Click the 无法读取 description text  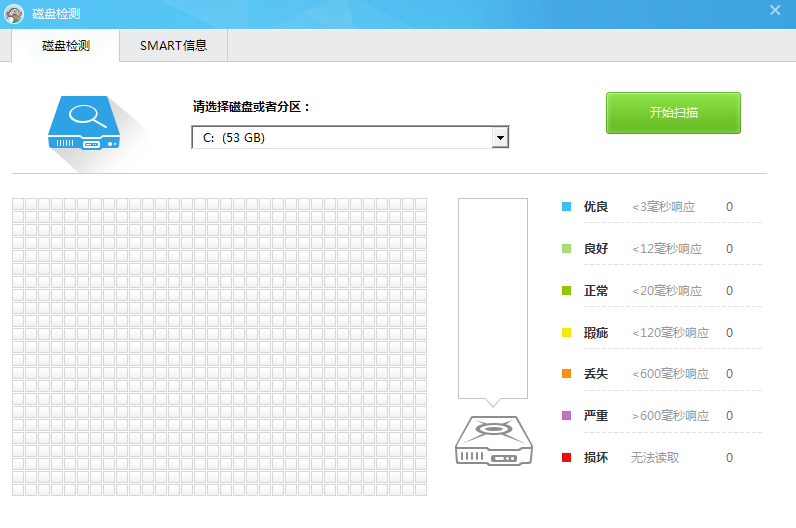pyautogui.click(x=655, y=457)
